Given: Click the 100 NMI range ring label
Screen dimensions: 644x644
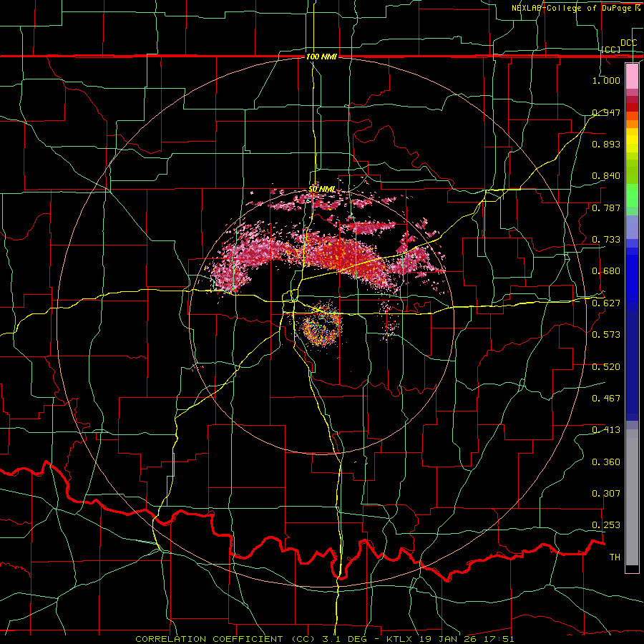Looking at the screenshot, I should coord(321,57).
